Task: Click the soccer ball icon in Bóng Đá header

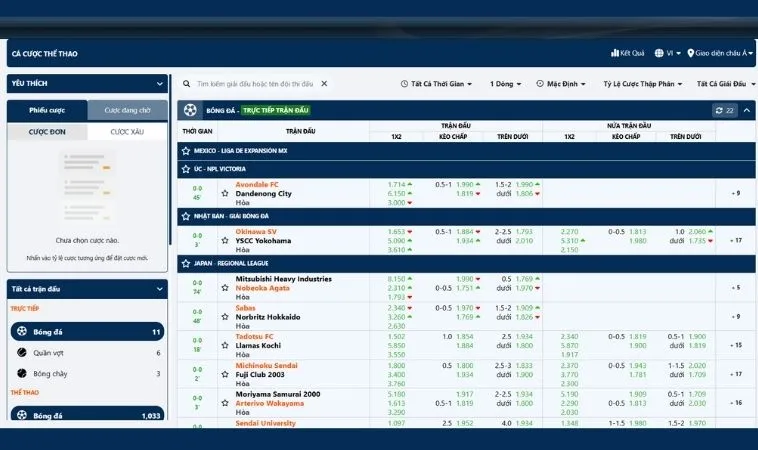Action: [190, 110]
